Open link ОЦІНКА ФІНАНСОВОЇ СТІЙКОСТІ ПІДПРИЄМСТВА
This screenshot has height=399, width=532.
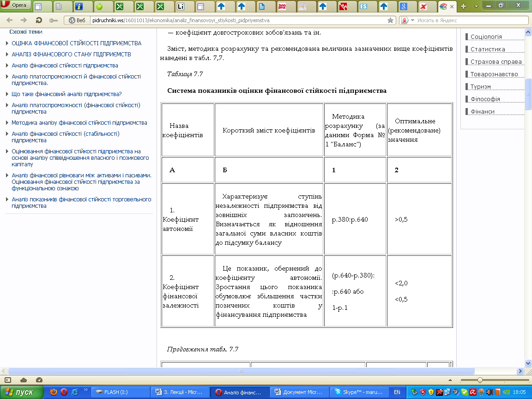(x=76, y=43)
